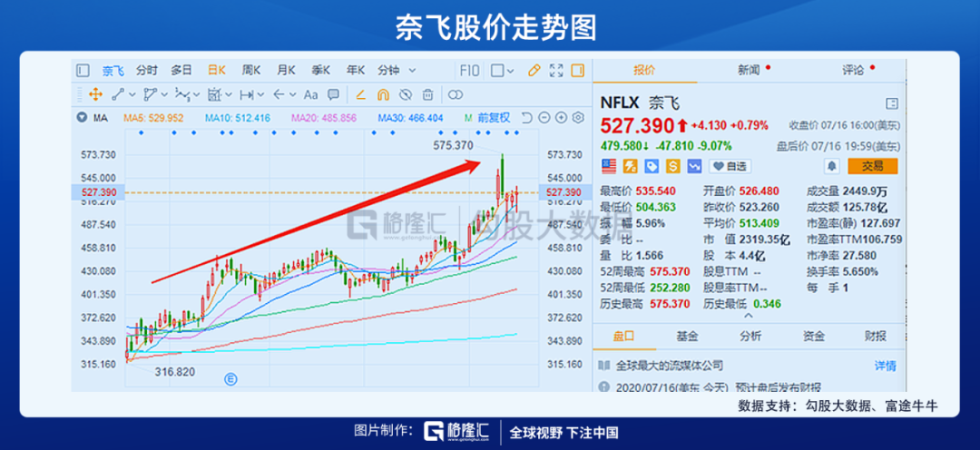
Task: Click the circled E earnings marker
Action: pos(231,378)
